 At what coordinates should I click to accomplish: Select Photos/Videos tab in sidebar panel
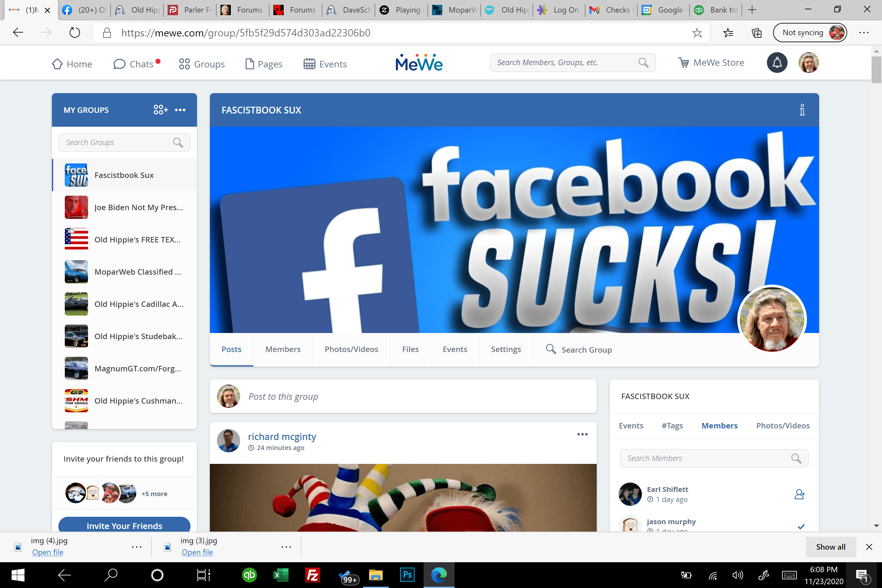click(x=783, y=426)
